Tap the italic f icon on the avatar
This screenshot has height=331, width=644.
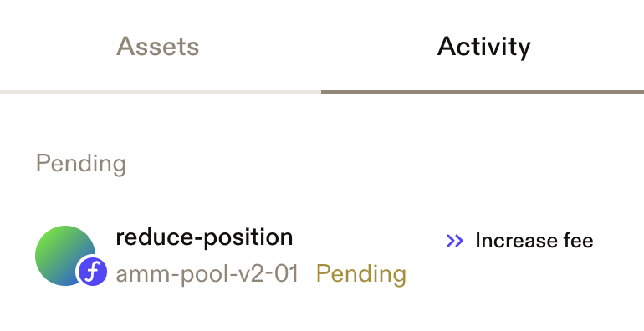point(92,272)
